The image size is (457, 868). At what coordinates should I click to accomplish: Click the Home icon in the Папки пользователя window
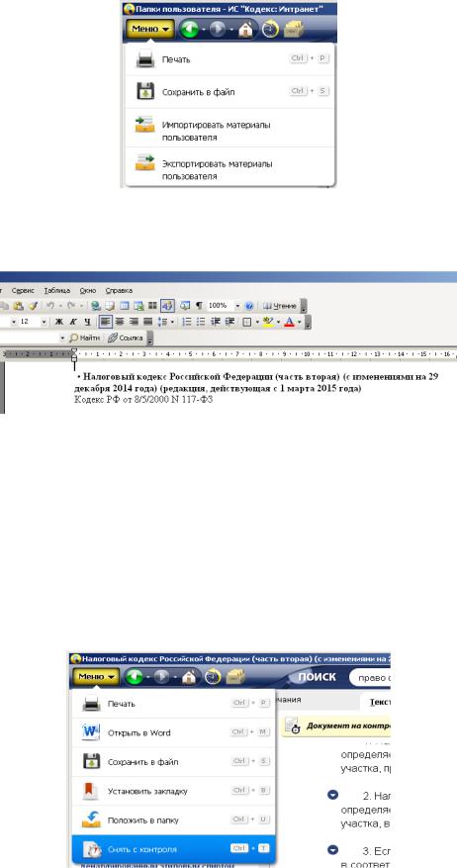point(245,29)
